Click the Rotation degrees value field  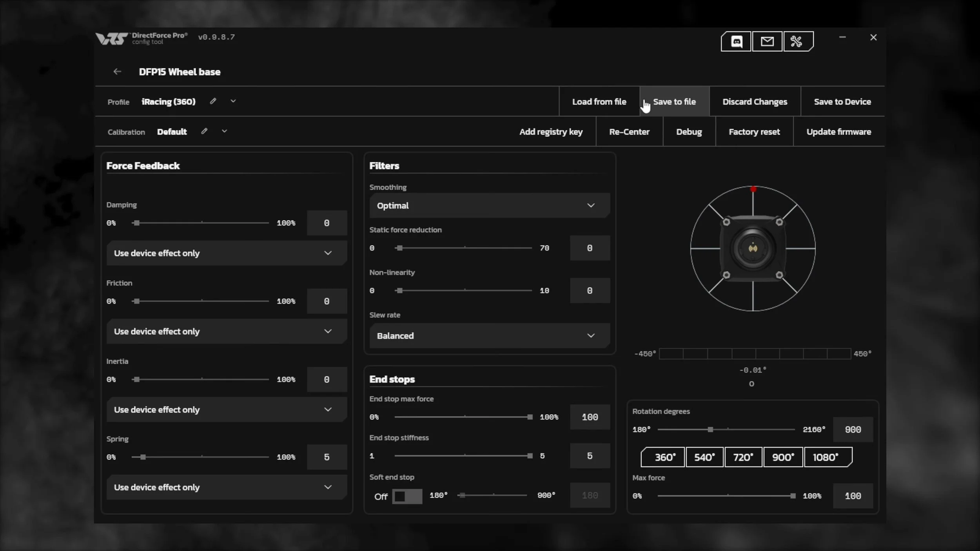(x=853, y=430)
